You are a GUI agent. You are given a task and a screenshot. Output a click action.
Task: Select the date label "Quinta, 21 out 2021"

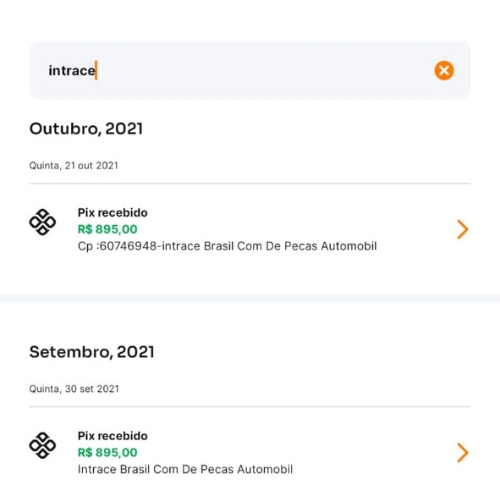pyautogui.click(x=74, y=166)
